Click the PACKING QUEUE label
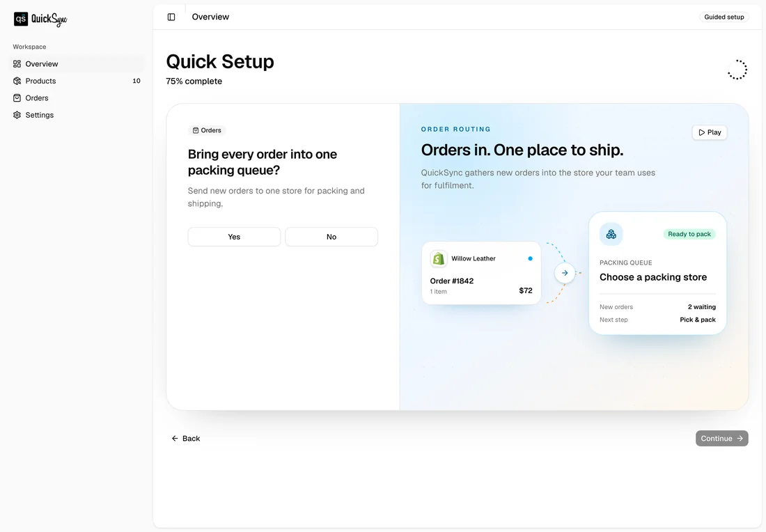Viewport: 766px width, 532px height. coord(626,263)
